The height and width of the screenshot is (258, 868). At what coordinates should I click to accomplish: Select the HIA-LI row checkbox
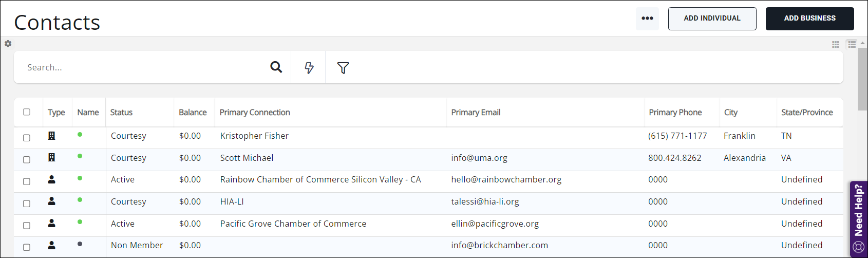point(27,204)
